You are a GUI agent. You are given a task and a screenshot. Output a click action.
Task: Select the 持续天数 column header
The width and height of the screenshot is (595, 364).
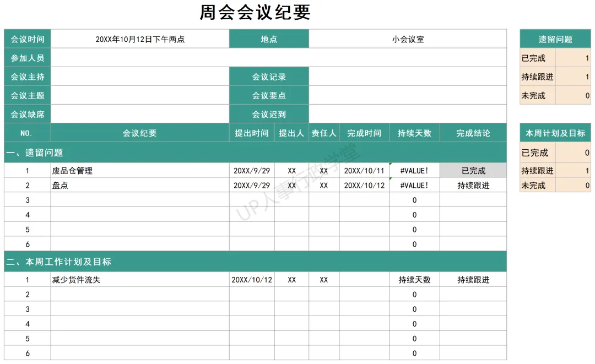pos(414,133)
